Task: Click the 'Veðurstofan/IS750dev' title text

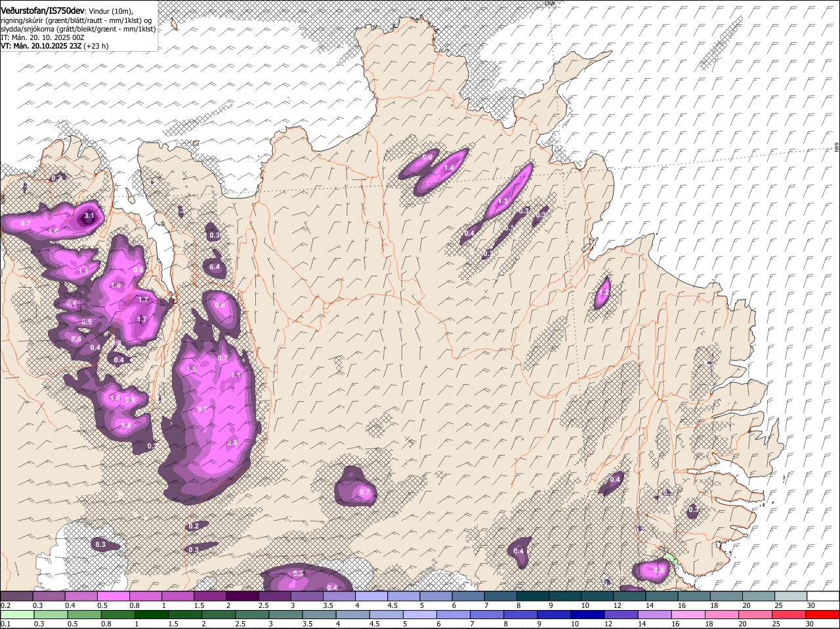Action: coord(43,11)
